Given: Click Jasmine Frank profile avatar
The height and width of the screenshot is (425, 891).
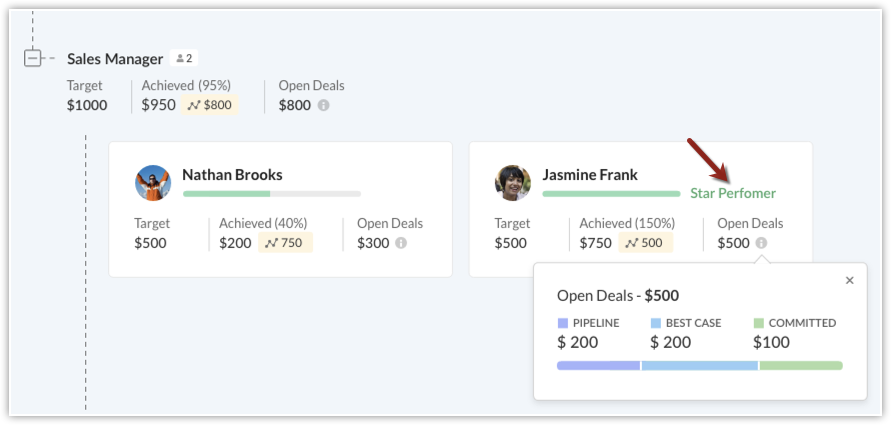Looking at the screenshot, I should tap(513, 183).
